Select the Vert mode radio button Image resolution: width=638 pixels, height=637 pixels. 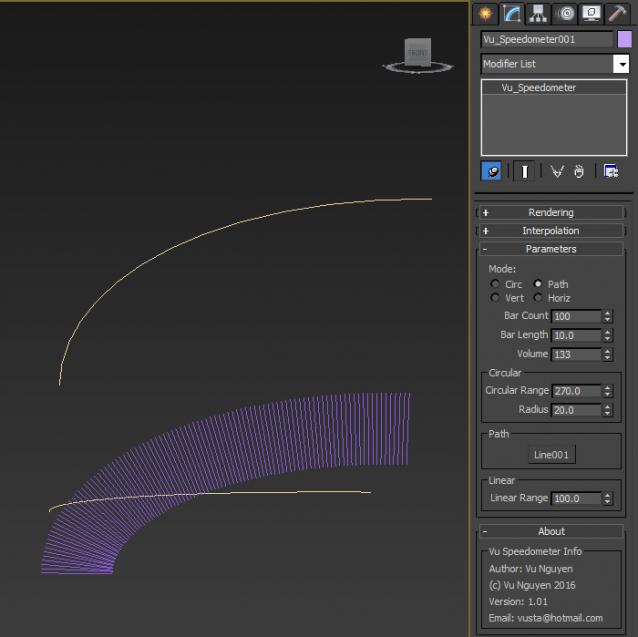(495, 298)
